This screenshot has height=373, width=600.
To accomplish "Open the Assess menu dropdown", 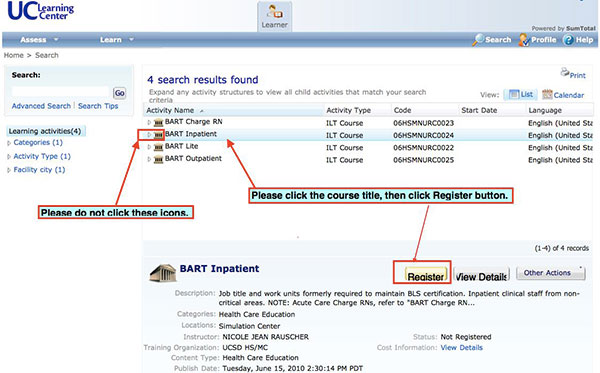I will (39, 40).
